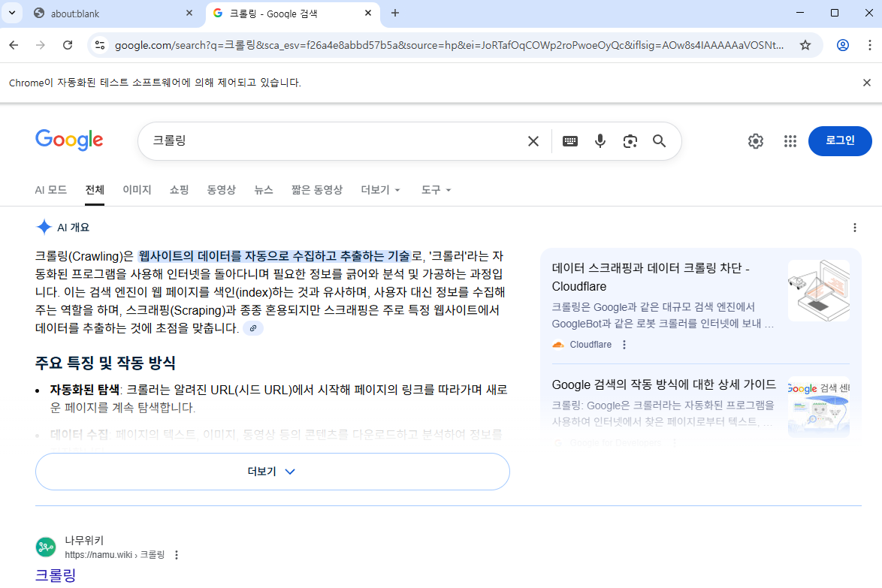Clear the search box text
The width and height of the screenshot is (882, 588).
pos(533,141)
